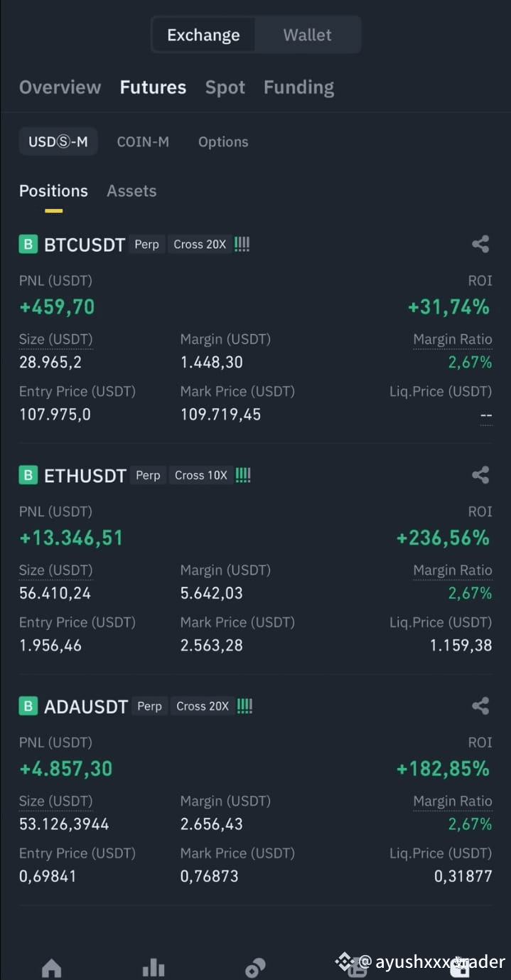The image size is (511, 980).
Task: Tap the BTCUSDT Cross 20X leverage tag
Action: click(x=200, y=244)
